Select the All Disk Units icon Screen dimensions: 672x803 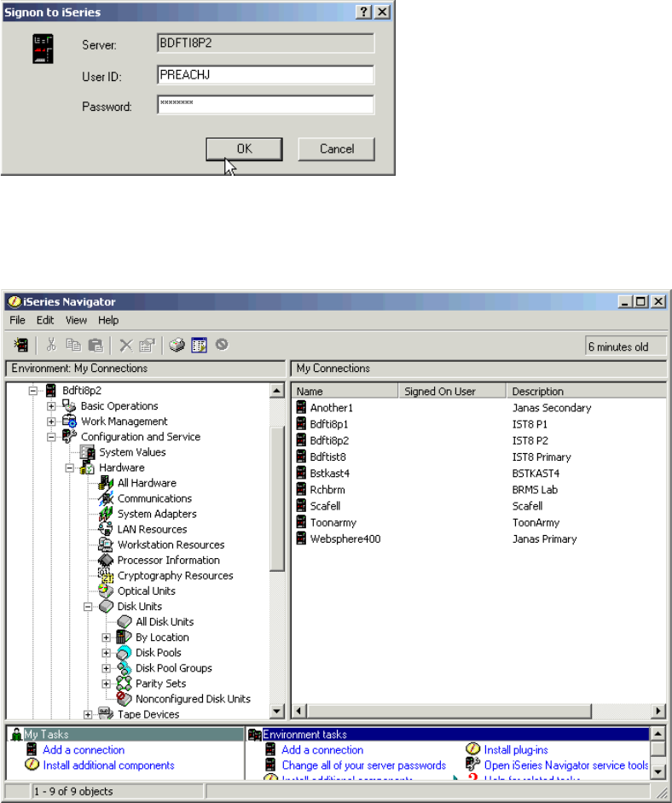coord(125,622)
